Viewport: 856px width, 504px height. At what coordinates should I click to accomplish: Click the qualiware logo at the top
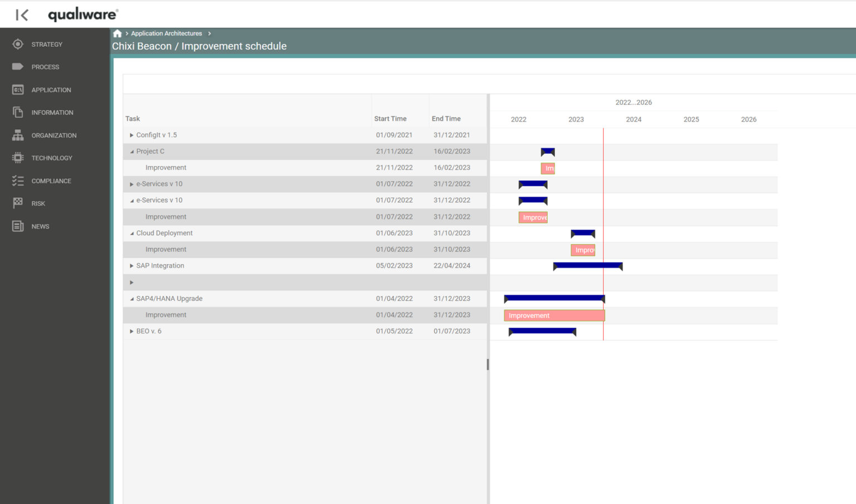tap(82, 14)
